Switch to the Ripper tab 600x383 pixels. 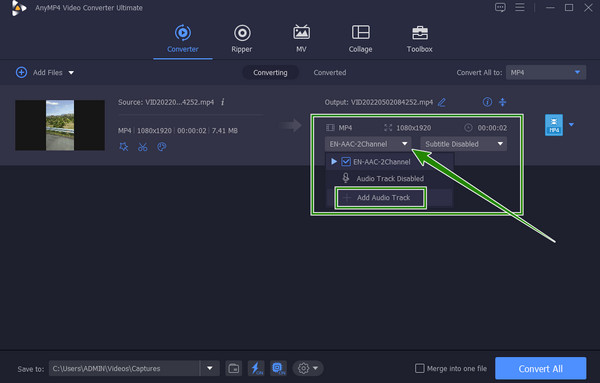pos(242,39)
